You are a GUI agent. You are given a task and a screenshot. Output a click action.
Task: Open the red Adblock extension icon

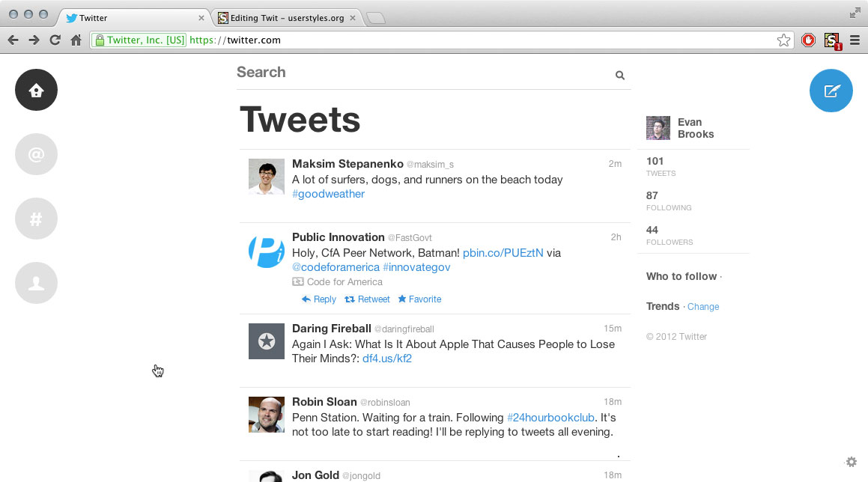point(808,40)
